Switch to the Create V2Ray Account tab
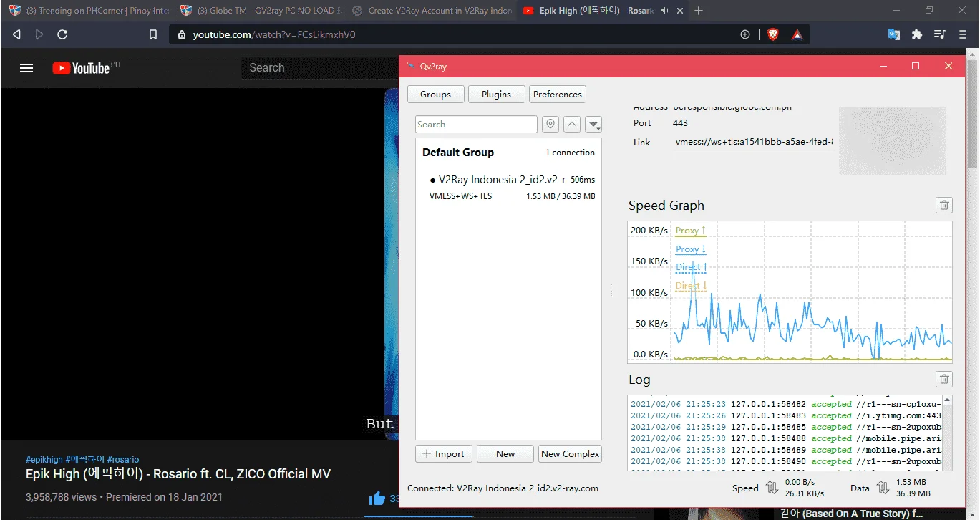 (432, 11)
